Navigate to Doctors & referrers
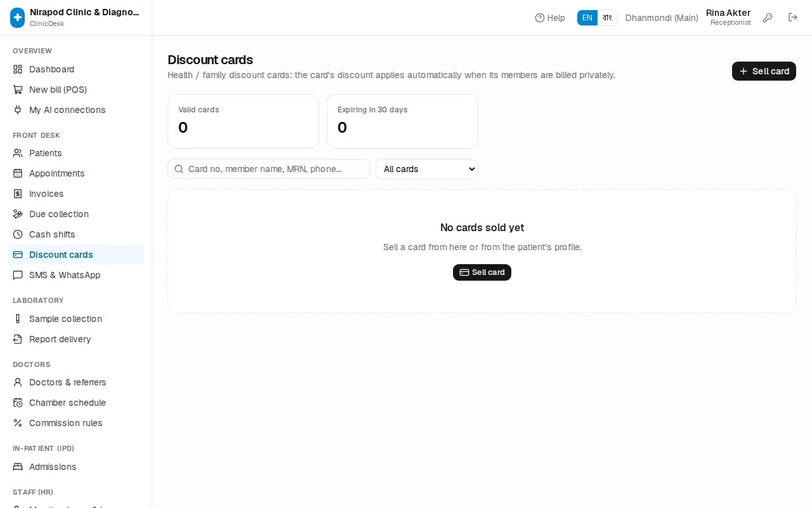 click(x=76, y=382)
